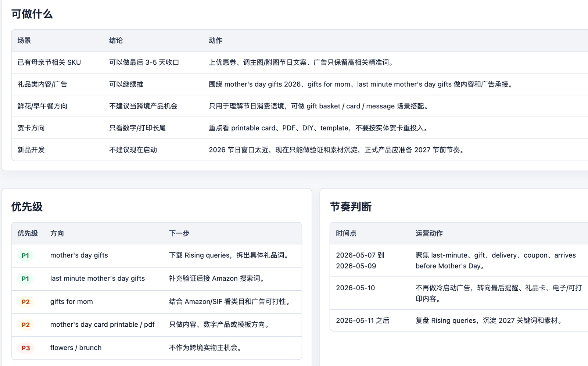Select the 动作 column header

pyautogui.click(x=215, y=40)
